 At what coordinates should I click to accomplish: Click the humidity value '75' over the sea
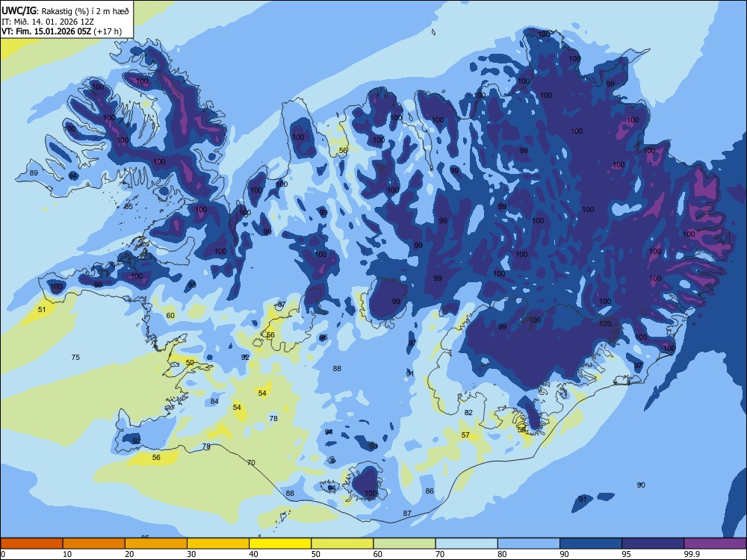click(75, 358)
